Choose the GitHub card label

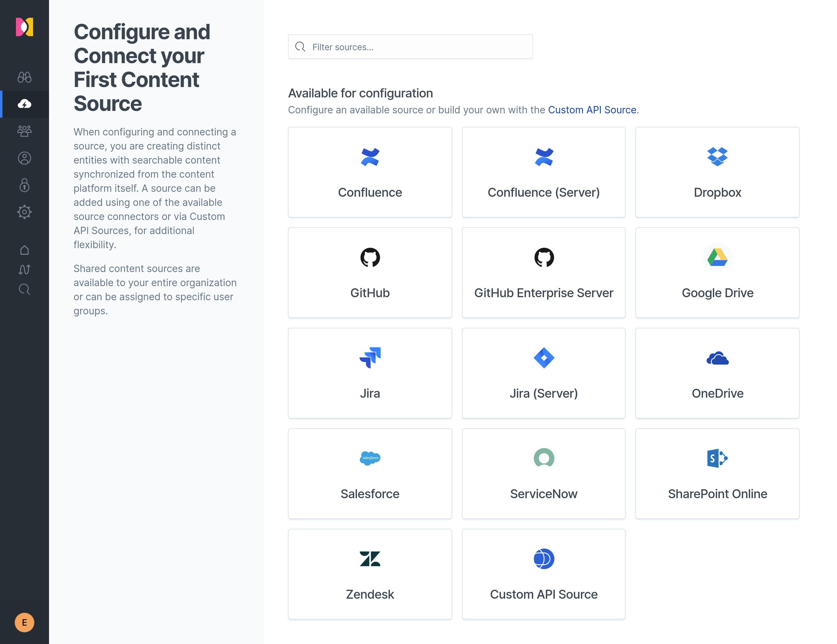(370, 293)
